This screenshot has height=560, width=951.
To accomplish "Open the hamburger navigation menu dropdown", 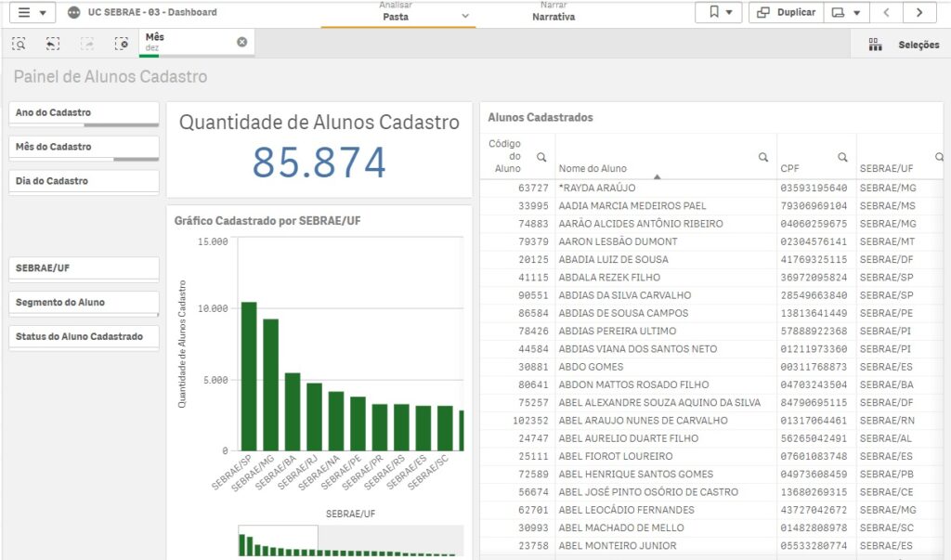I will click(32, 12).
